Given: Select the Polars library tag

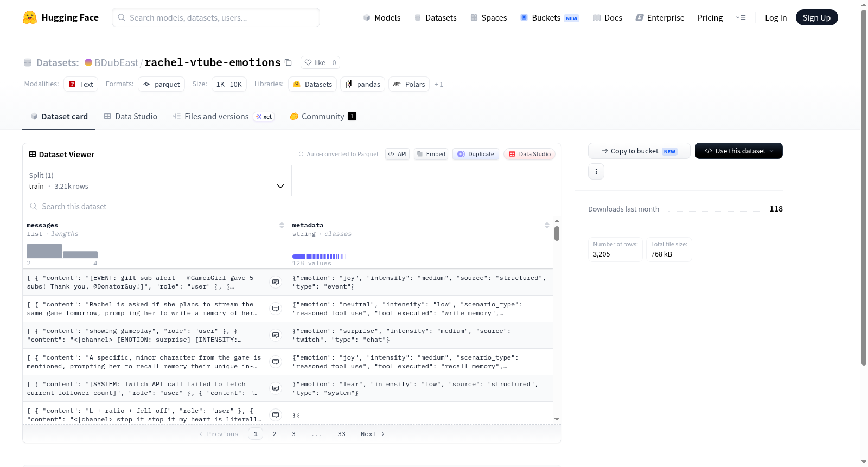Looking at the screenshot, I should point(409,84).
